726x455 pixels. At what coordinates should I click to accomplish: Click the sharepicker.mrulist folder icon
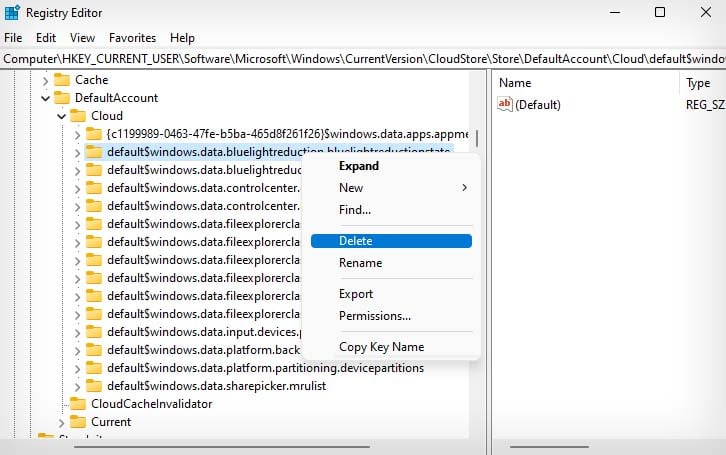click(94, 386)
